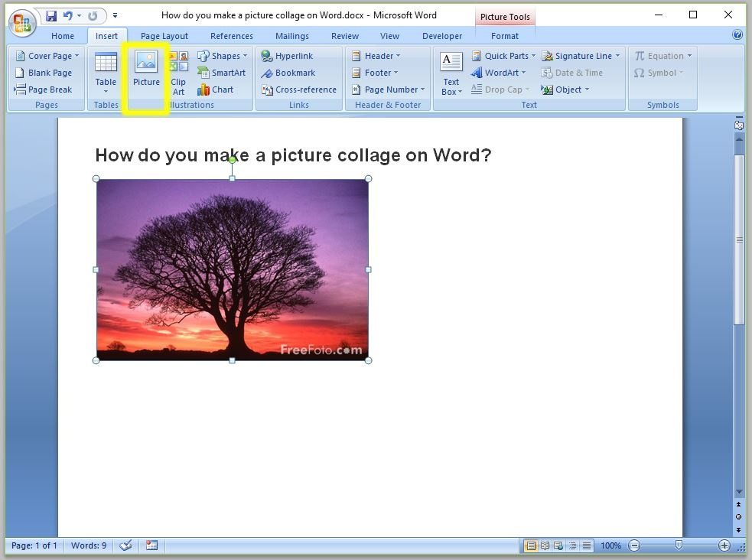This screenshot has width=752, height=560.
Task: Insert a Blank Page
Action: click(x=44, y=73)
